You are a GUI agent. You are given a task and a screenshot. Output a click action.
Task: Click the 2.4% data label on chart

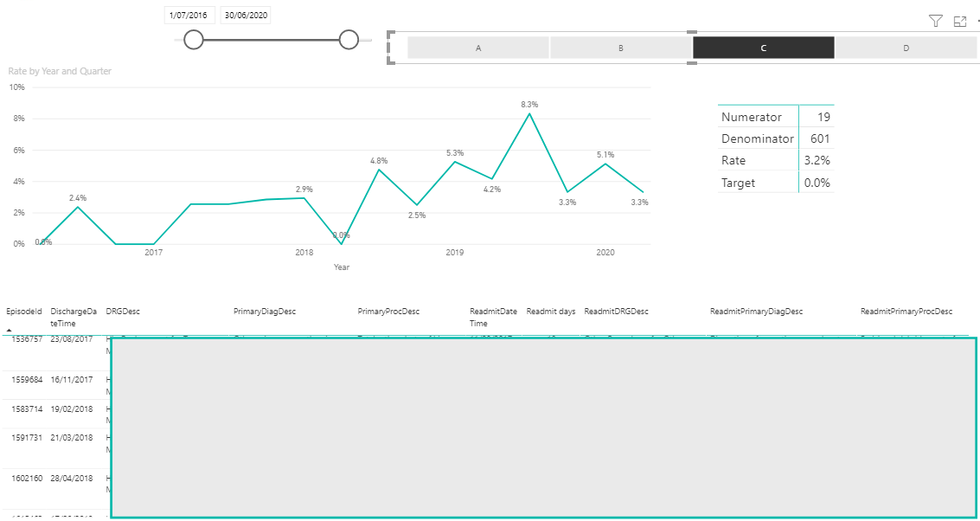(x=78, y=197)
